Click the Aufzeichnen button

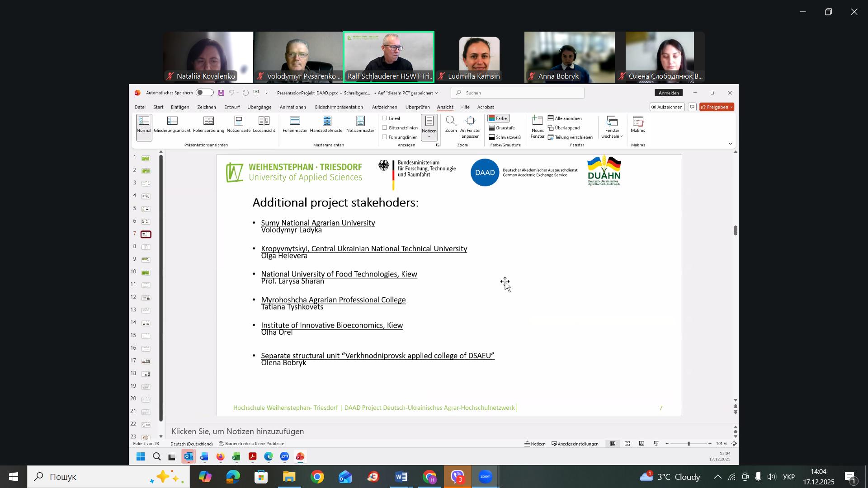pos(667,107)
